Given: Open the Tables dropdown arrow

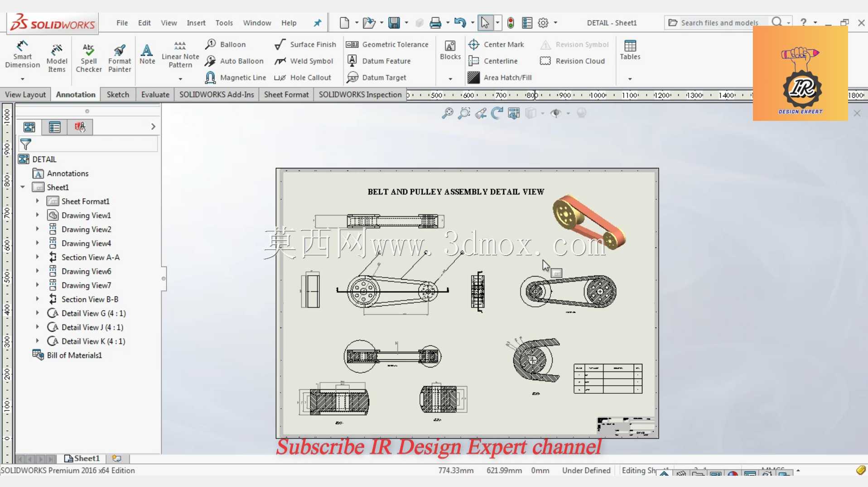Looking at the screenshot, I should click(630, 79).
